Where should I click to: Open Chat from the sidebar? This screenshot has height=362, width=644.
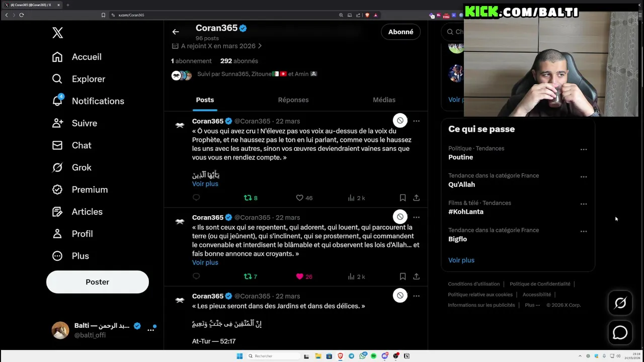[72, 145]
